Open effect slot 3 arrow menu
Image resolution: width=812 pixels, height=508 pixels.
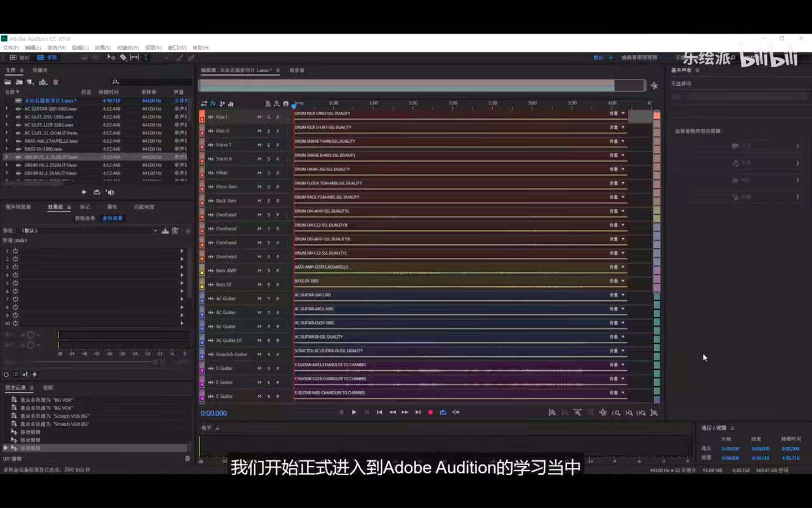pos(182,267)
